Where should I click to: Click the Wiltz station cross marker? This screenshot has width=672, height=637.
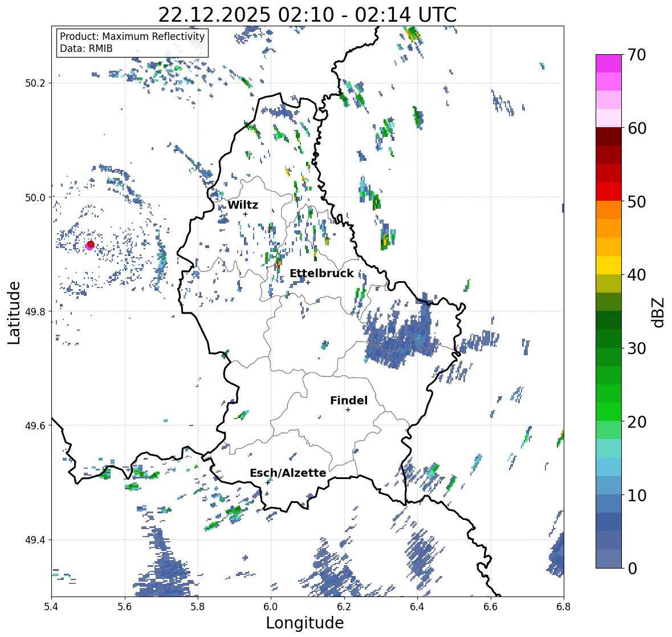(x=245, y=214)
